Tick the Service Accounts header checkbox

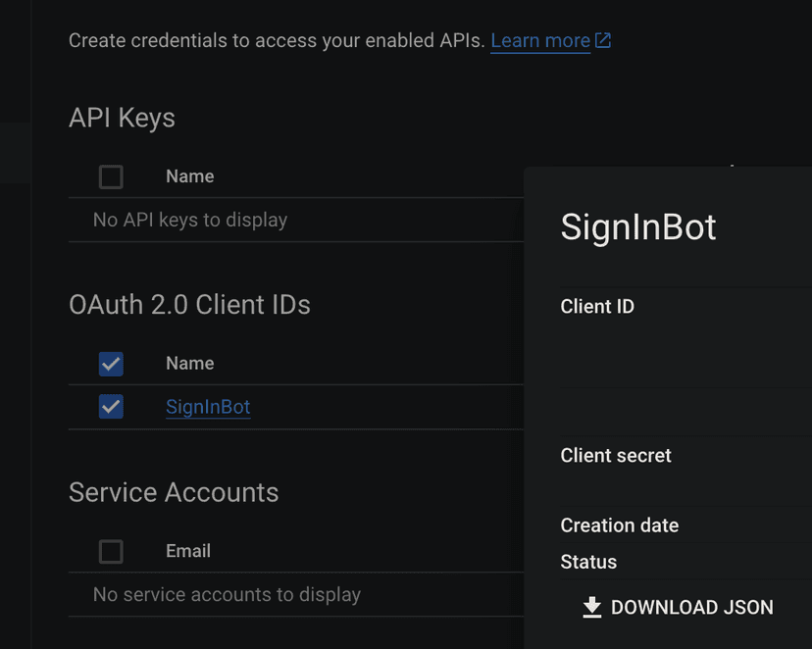pyautogui.click(x=111, y=552)
